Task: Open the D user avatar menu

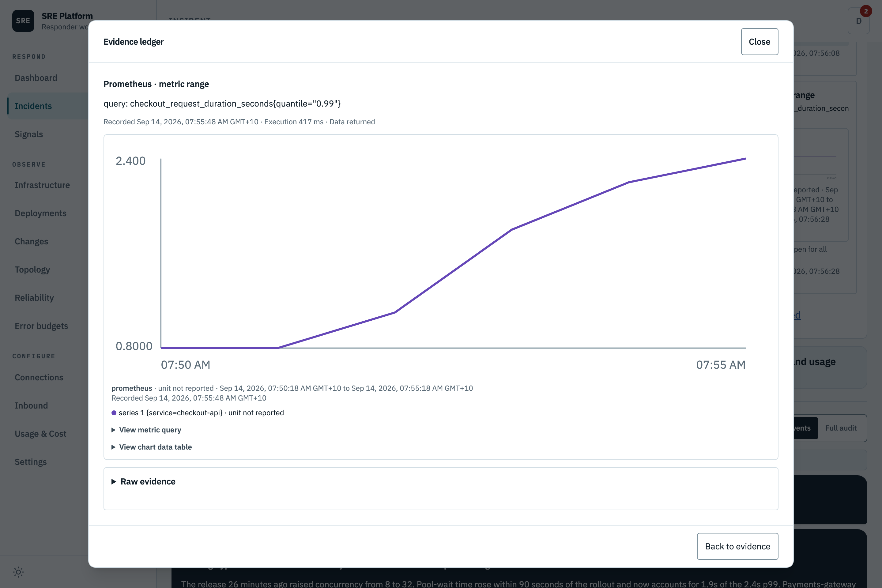Action: [x=858, y=21]
